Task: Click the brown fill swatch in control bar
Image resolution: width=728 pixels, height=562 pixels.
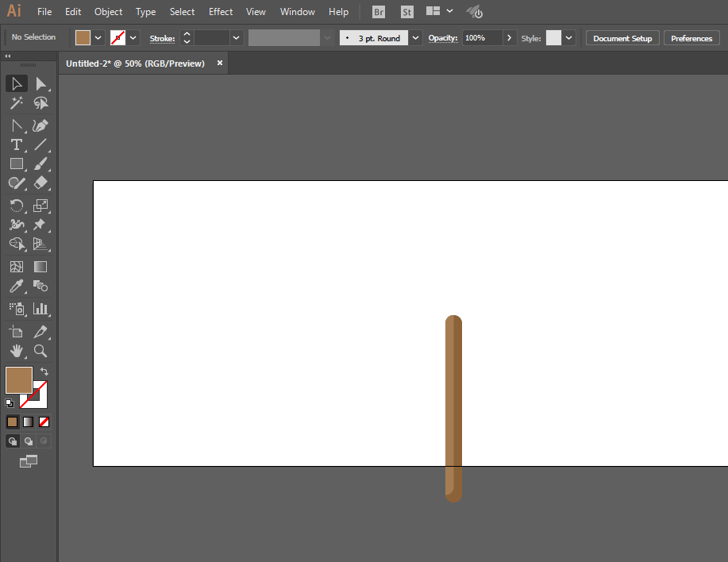Action: [83, 38]
